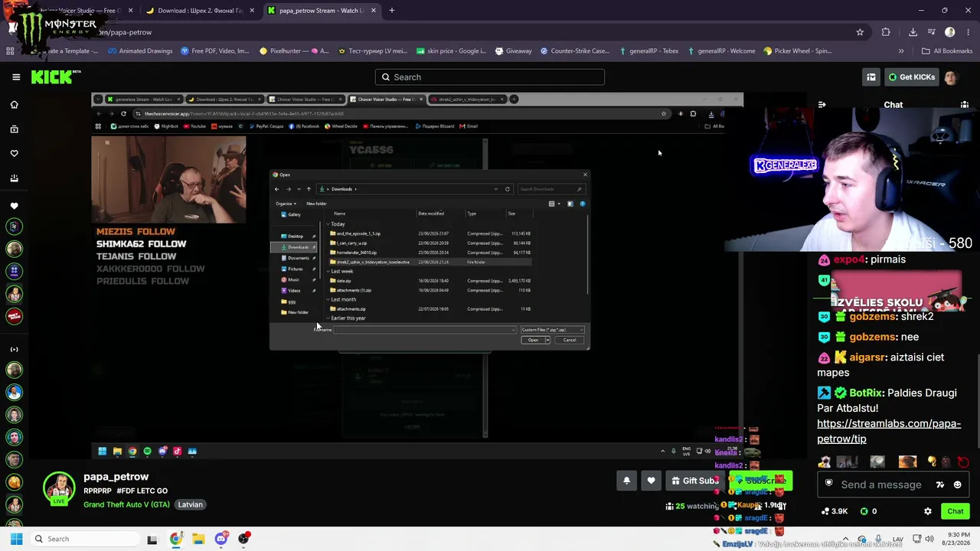Open the Free PDF, Video bookmark
This screenshot has height=551, width=980.
[x=215, y=51]
